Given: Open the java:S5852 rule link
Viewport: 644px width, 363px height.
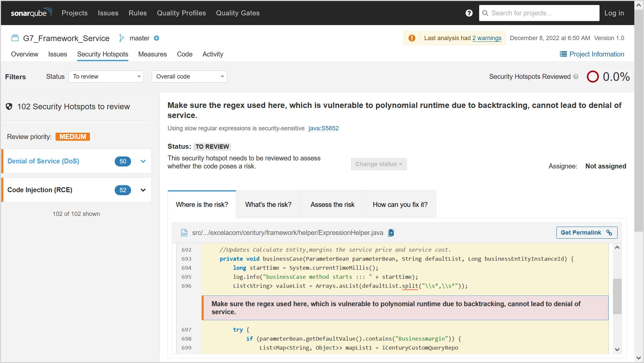Looking at the screenshot, I should point(323,128).
